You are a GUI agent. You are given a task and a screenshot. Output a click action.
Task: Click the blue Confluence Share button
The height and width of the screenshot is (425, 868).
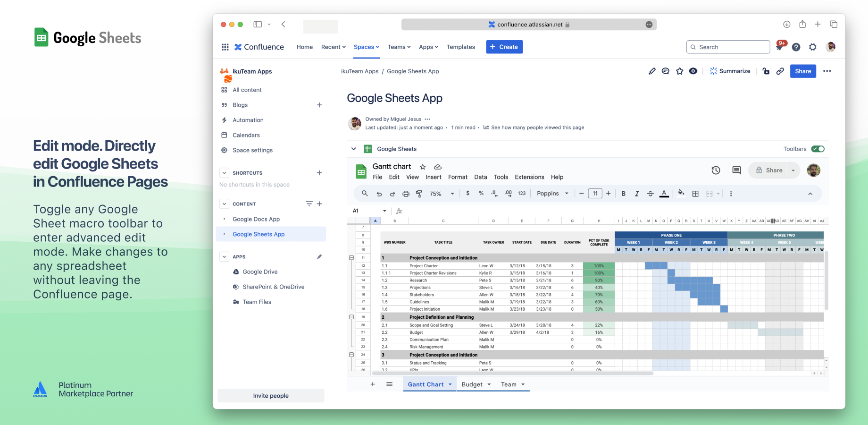(x=803, y=71)
